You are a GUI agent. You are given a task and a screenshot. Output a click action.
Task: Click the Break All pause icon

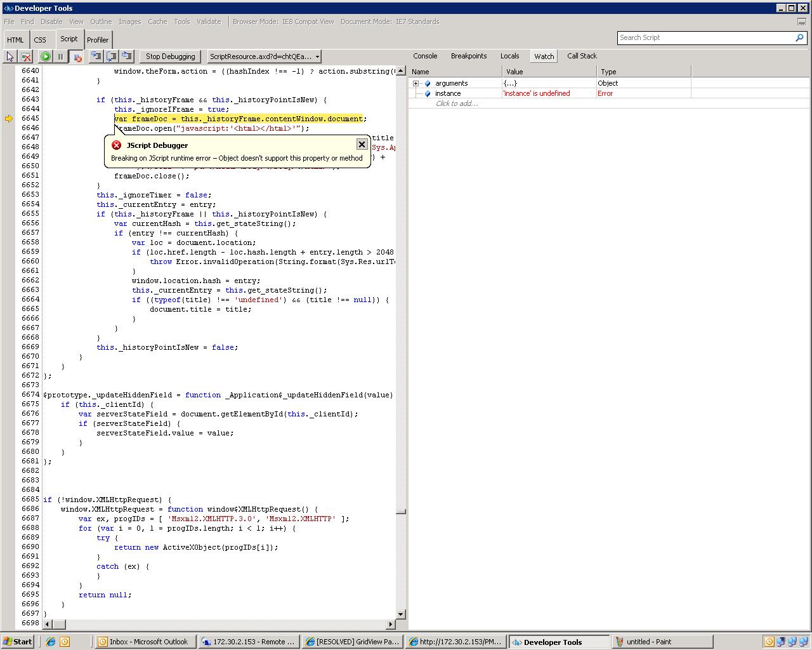[x=61, y=56]
